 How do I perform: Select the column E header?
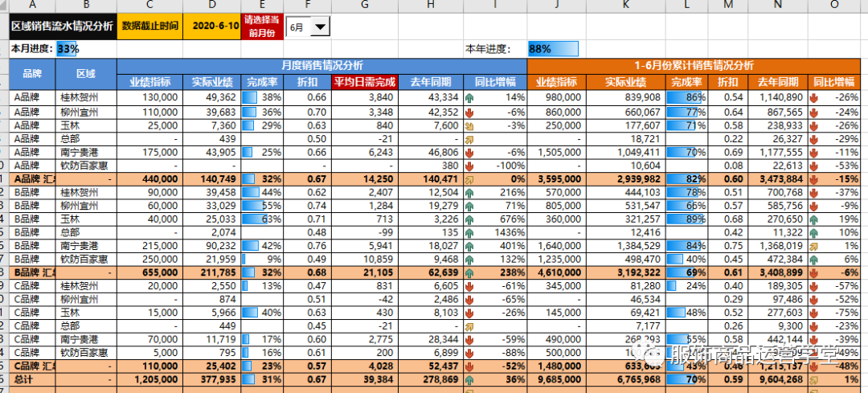coord(262,5)
